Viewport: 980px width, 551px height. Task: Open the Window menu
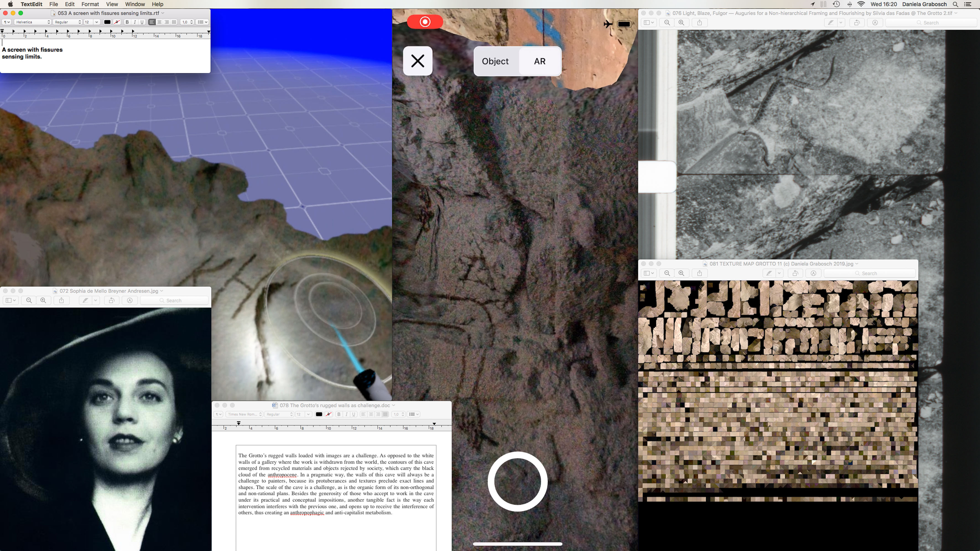coord(135,4)
